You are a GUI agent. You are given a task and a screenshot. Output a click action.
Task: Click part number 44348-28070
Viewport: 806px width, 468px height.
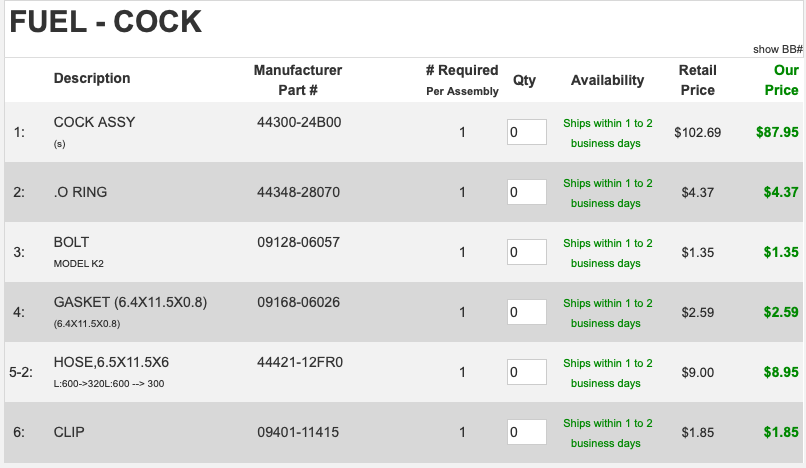click(298, 191)
